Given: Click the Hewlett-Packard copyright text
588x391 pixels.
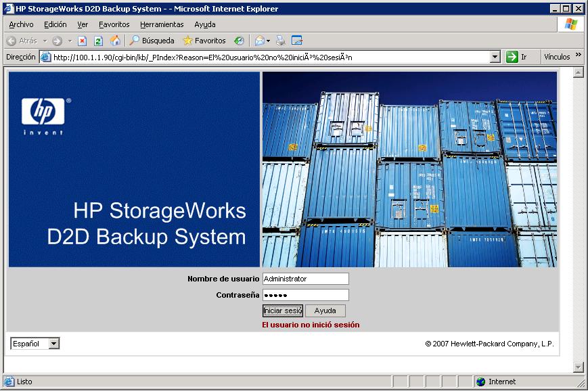Looking at the screenshot, I should [x=489, y=344].
